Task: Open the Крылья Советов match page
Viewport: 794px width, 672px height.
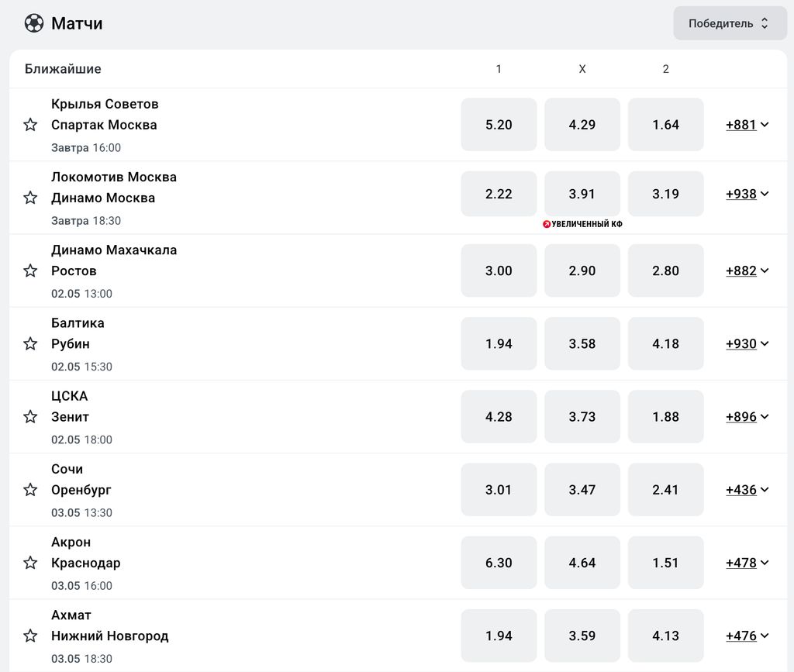Action: tap(105, 104)
